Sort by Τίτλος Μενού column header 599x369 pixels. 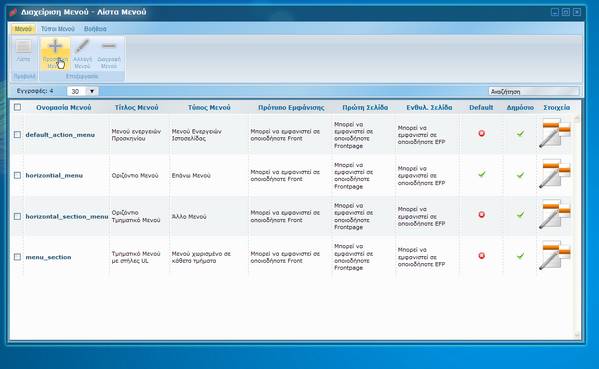[136, 107]
